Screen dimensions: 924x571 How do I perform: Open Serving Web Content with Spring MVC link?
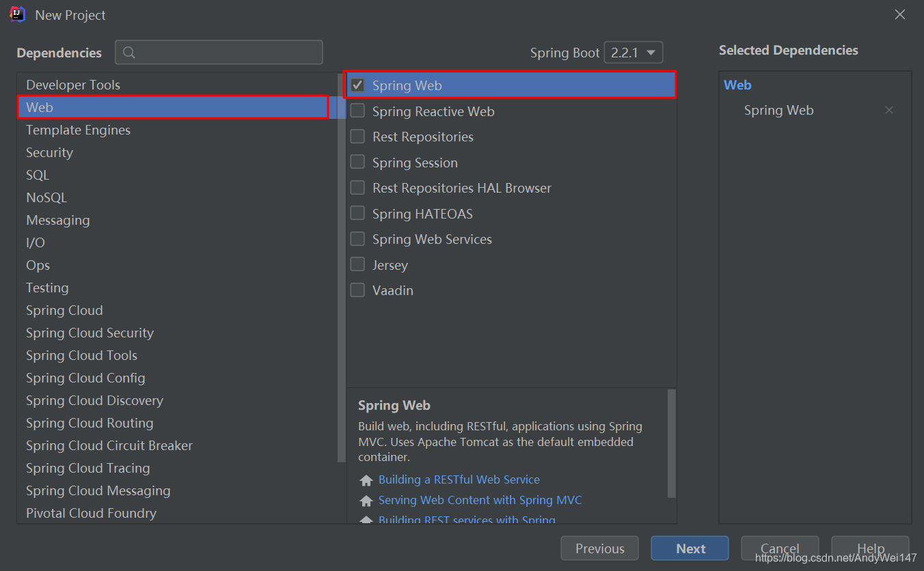[480, 500]
